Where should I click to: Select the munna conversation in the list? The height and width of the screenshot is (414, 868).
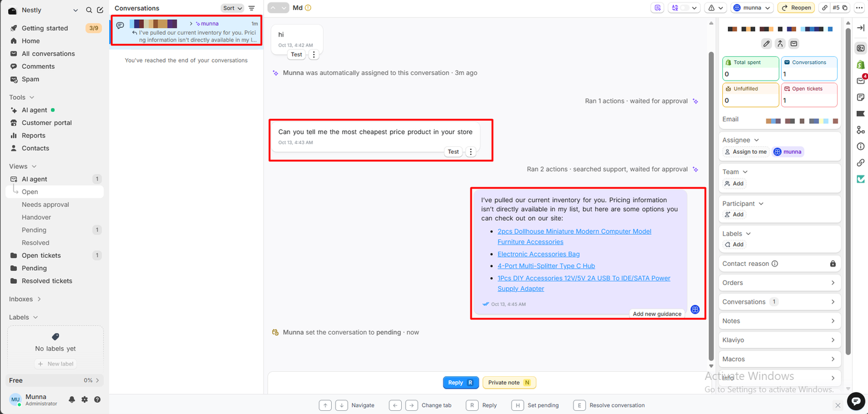coord(186,31)
